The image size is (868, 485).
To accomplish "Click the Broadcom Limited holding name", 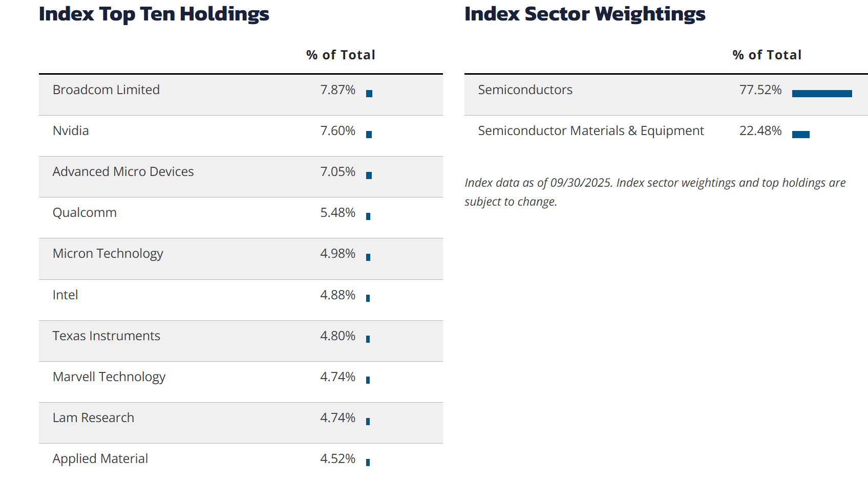I will pos(106,90).
